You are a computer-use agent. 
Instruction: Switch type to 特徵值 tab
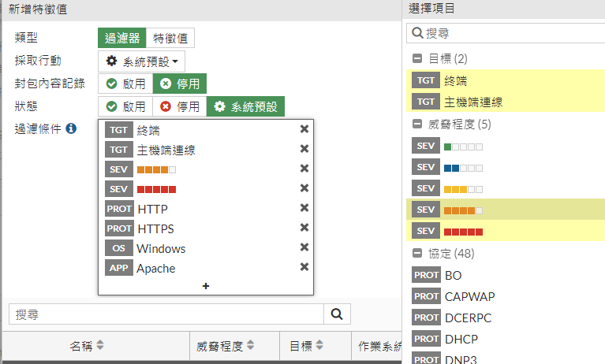point(170,38)
